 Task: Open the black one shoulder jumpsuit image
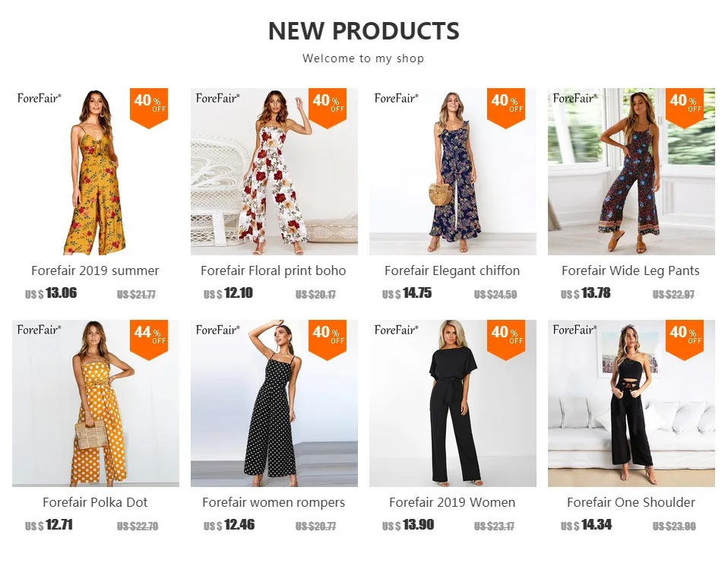(631, 403)
